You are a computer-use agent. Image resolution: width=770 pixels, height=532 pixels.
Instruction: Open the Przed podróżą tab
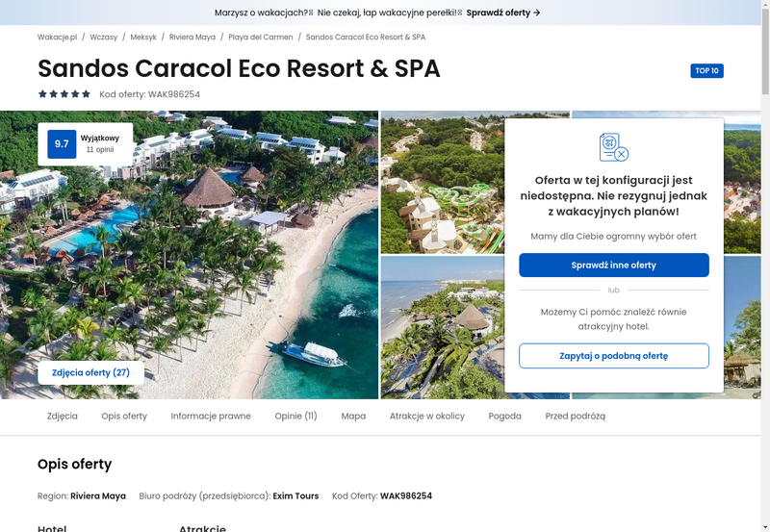[575, 417]
